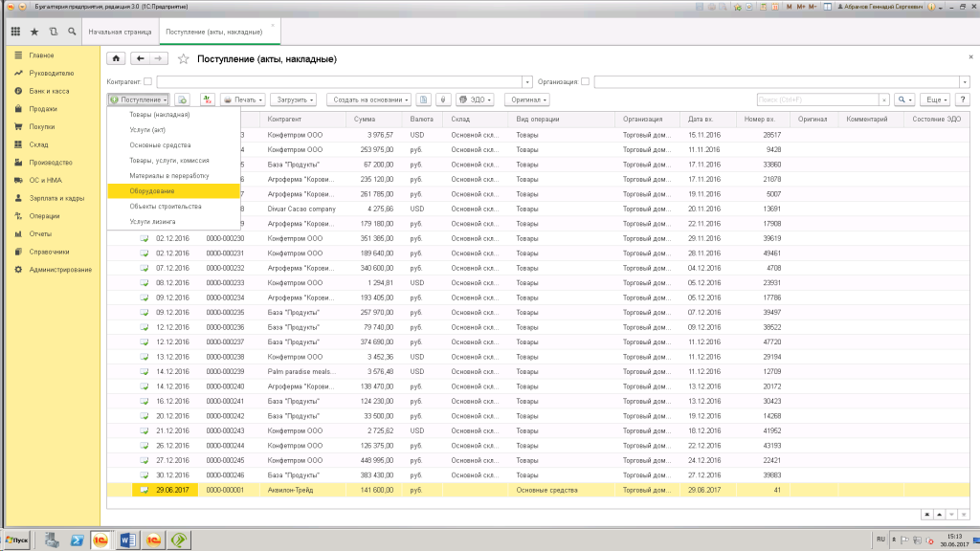Open the sections menu grid icon
Image resolution: width=980 pixels, height=551 pixels.
pyautogui.click(x=15, y=32)
